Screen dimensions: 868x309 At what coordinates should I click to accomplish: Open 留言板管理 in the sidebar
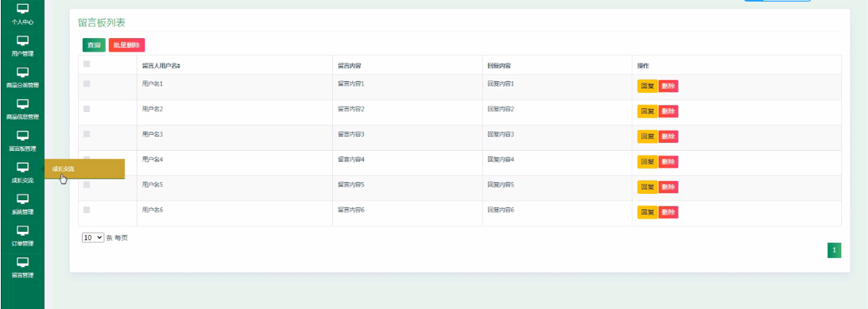23,141
